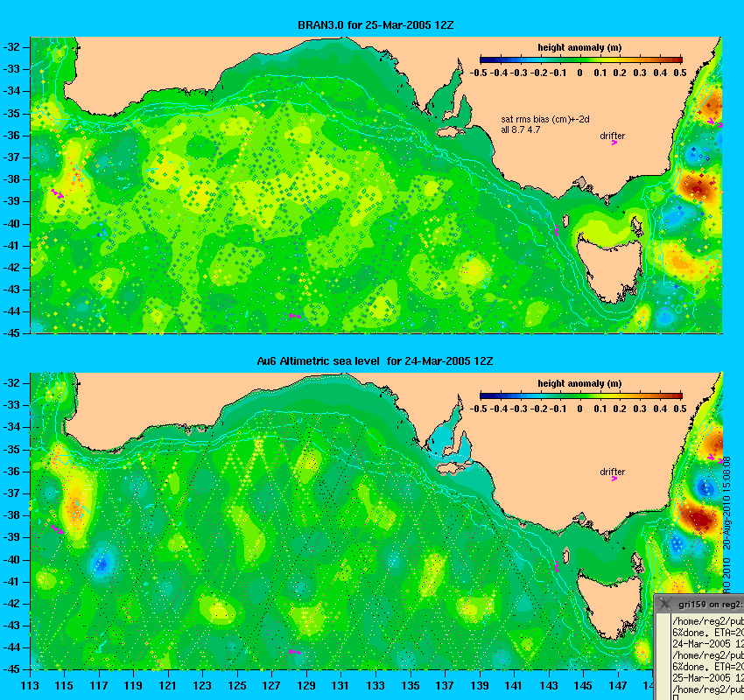
Task: Click the xterm window's left scrollbar
Action: coord(663,657)
